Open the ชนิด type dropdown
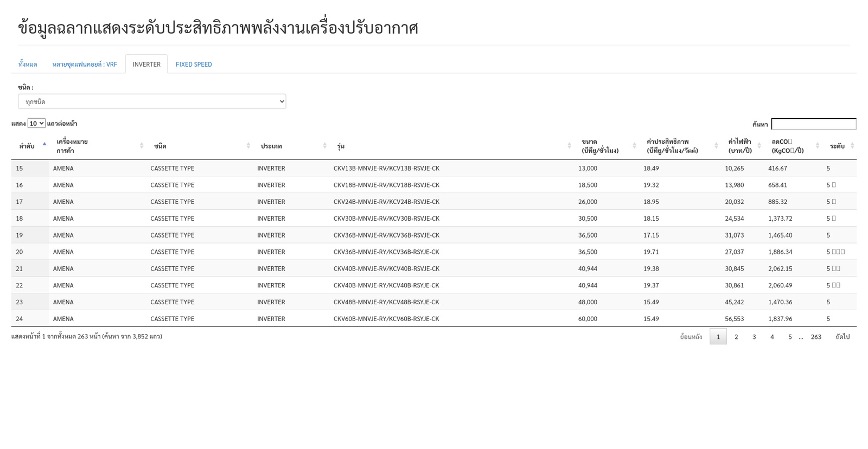Viewport: 868px width, 449px height. 152,101
